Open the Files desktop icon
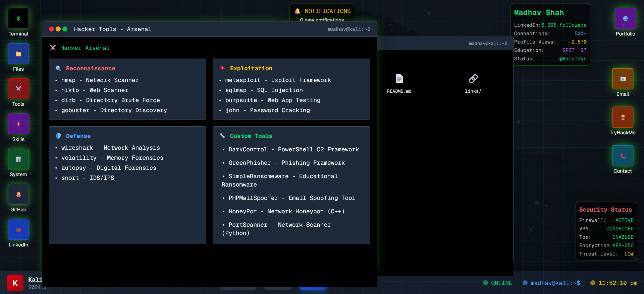The height and width of the screenshot is (294, 644). coord(18,54)
